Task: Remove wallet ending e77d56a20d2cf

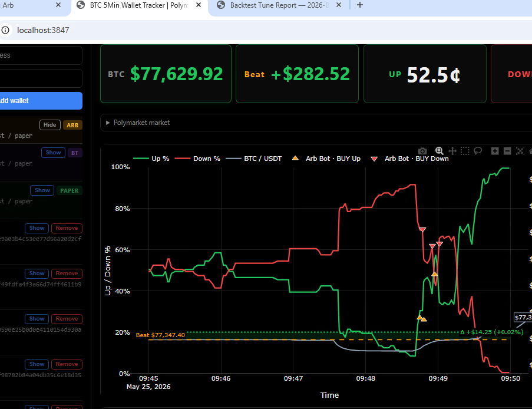Action: point(67,228)
